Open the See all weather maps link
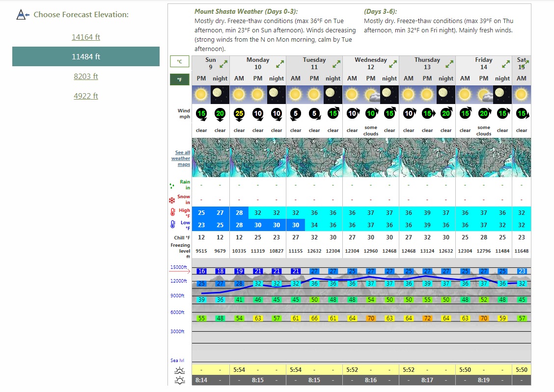The image size is (554, 392). tap(181, 158)
